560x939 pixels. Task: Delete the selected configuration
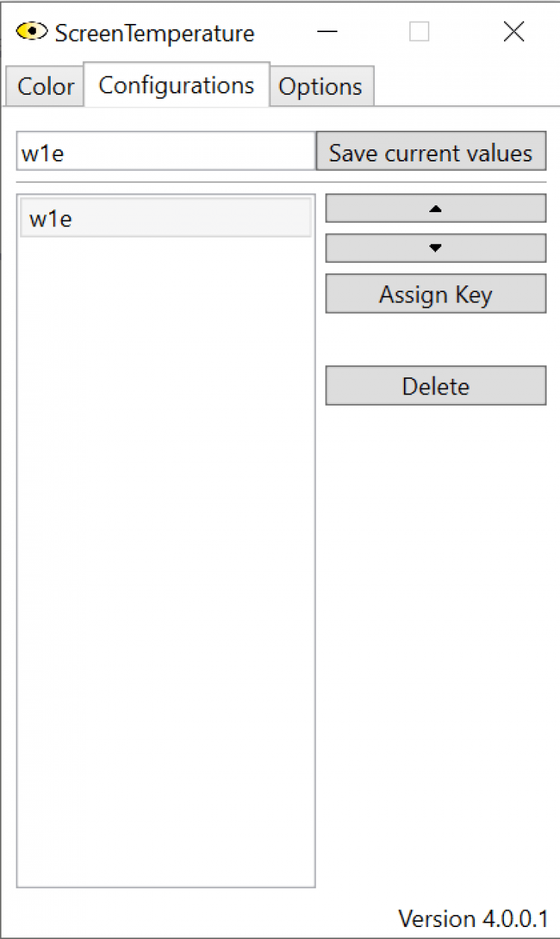[435, 386]
